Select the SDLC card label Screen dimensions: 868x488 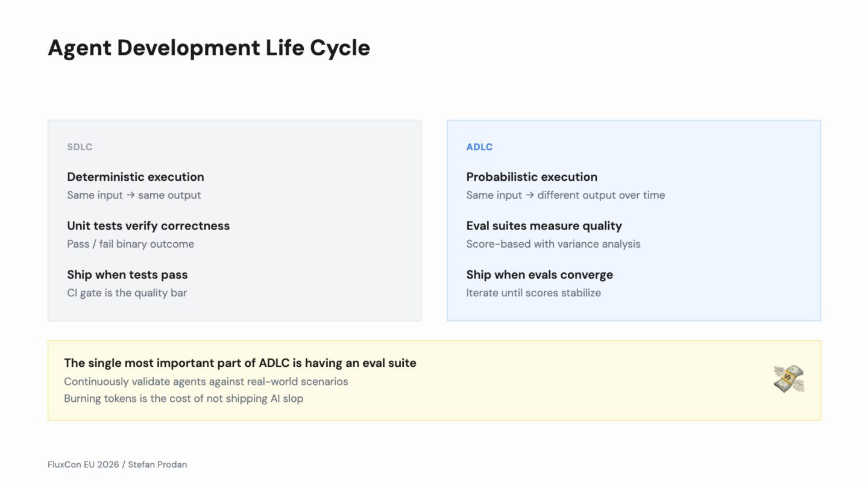pos(80,147)
